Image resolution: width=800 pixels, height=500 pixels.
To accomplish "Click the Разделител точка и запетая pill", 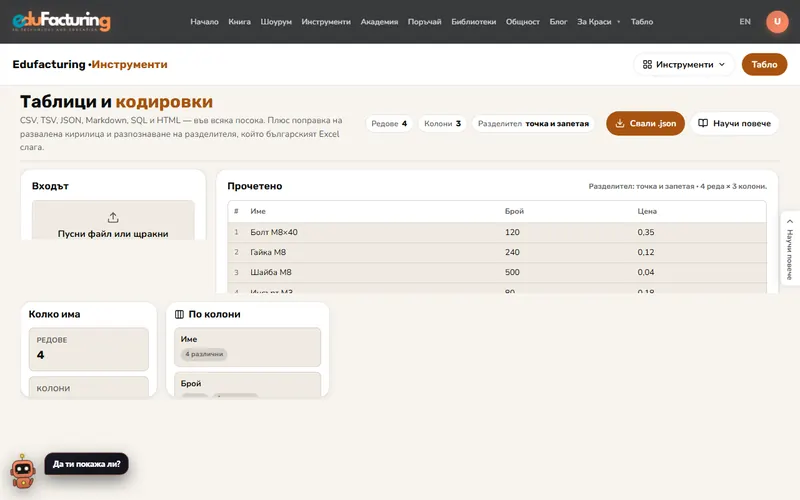I will [533, 123].
